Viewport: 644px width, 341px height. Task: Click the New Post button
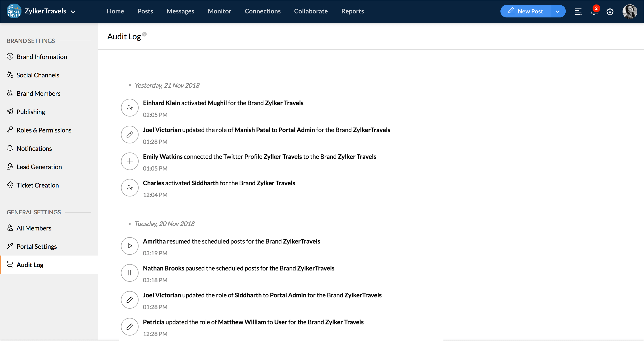526,11
